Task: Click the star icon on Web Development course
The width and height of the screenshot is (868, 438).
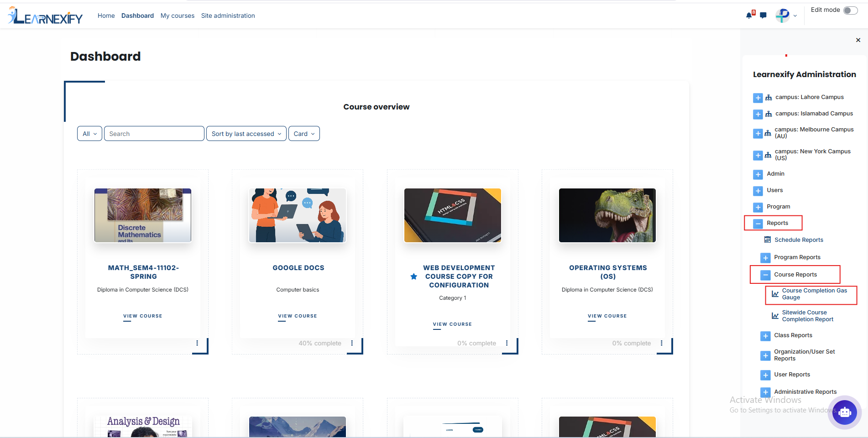Action: (x=414, y=276)
